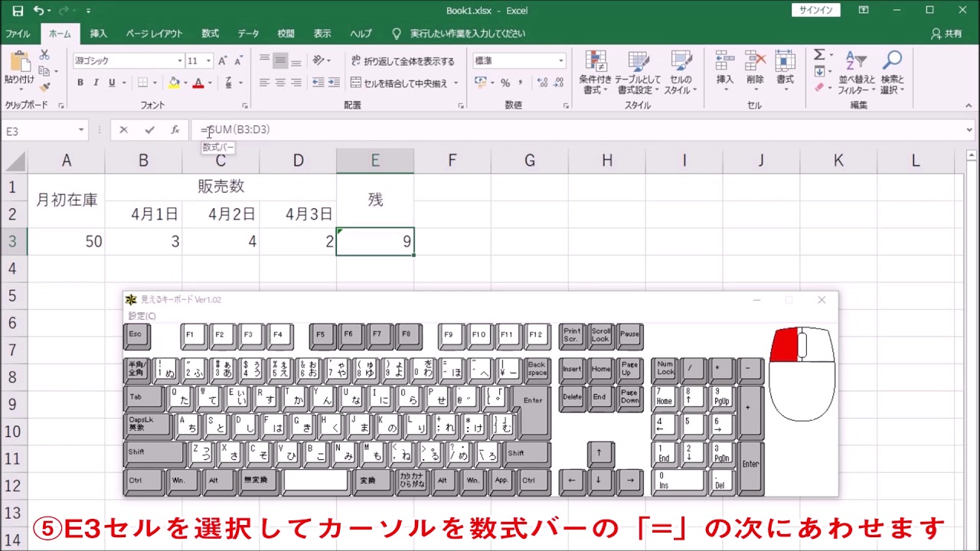Click the Paste clipboard icon
The image size is (980, 551).
[x=19, y=62]
